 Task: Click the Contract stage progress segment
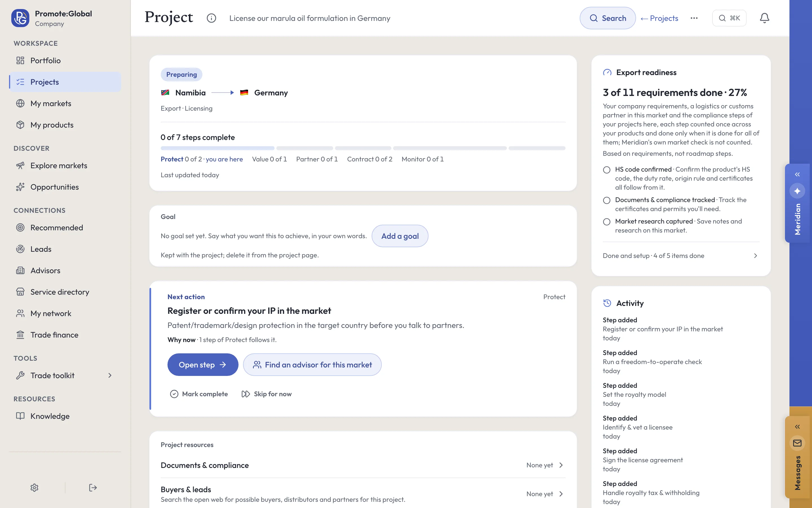coord(450,148)
